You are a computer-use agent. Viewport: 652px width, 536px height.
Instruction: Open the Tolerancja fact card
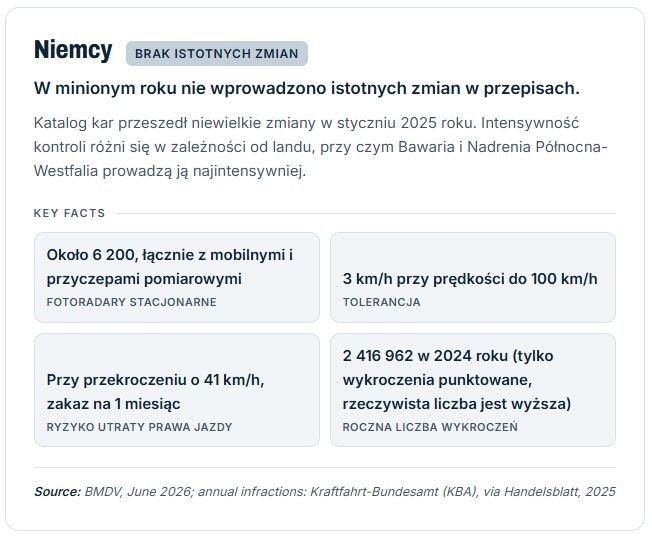tap(473, 277)
